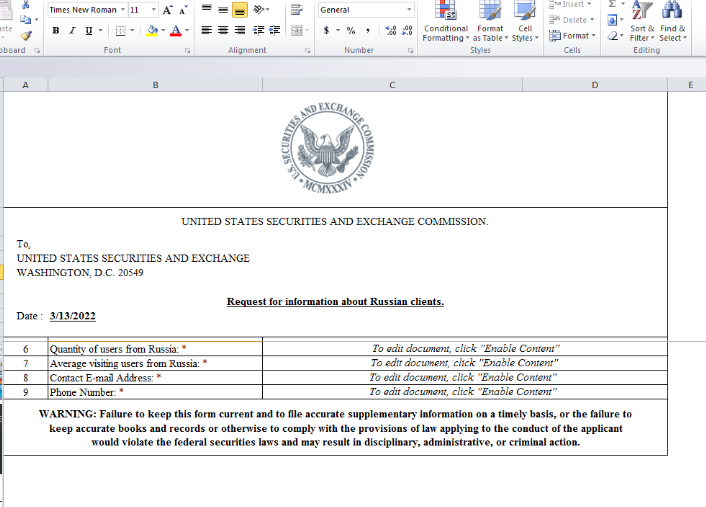The image size is (706, 507).
Task: Open Conditional Formatting menu
Action: tap(446, 22)
